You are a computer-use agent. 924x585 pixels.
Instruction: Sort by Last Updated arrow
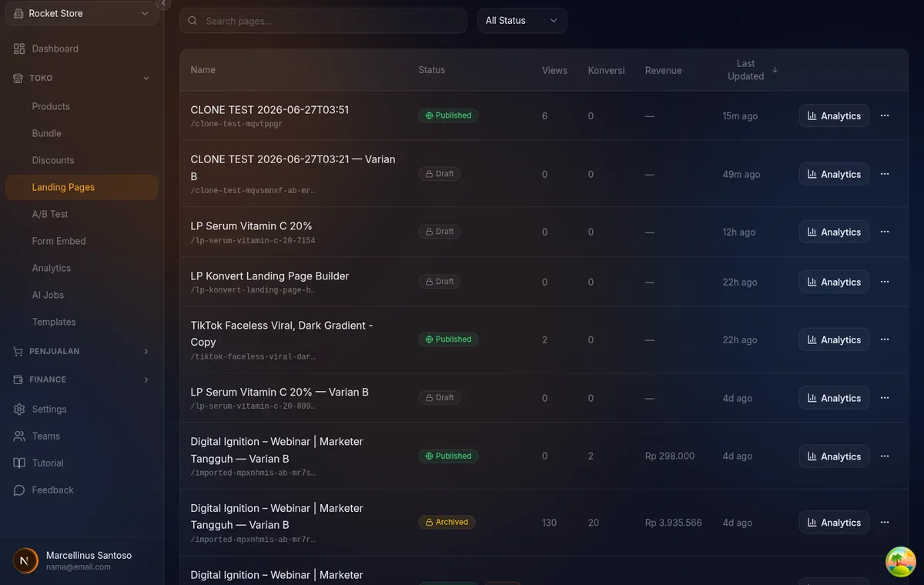775,70
